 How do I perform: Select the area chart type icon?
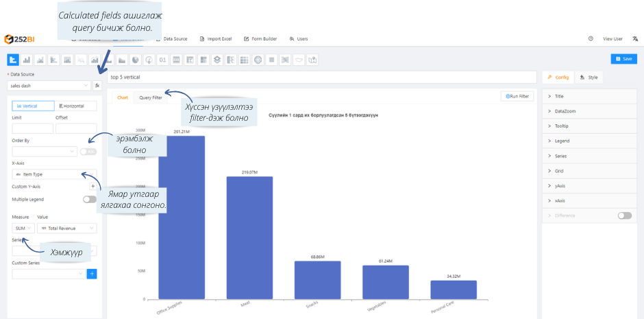122,60
